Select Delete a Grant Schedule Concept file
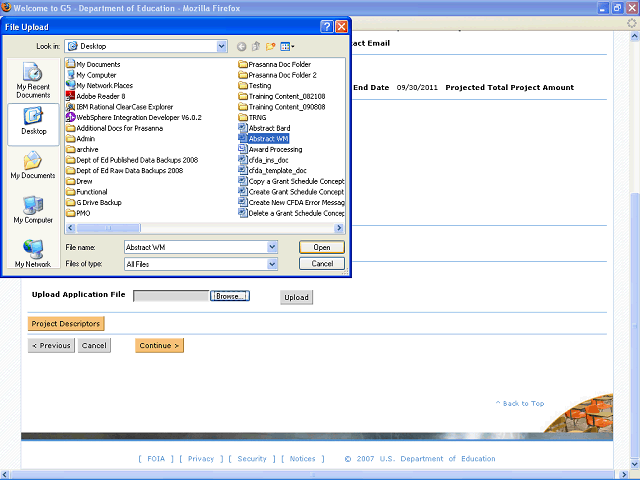This screenshot has width=640, height=480. pyautogui.click(x=291, y=213)
